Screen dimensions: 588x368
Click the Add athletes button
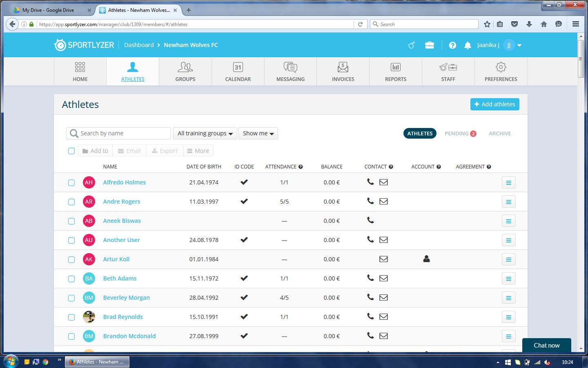(494, 104)
